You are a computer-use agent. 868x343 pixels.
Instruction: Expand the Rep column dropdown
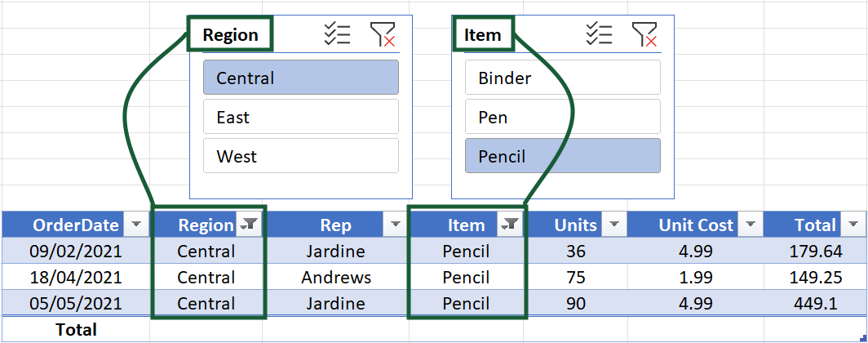(396, 225)
